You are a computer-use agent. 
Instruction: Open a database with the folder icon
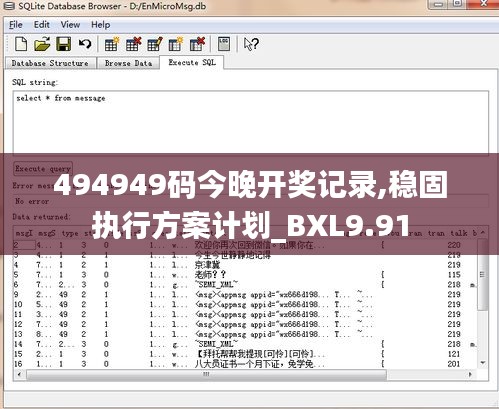coord(42,44)
